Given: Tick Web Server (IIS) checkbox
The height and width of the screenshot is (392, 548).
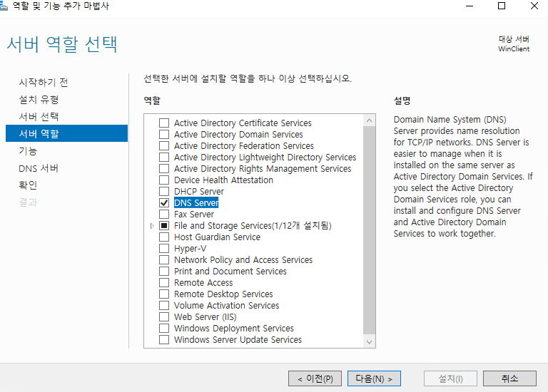Looking at the screenshot, I should click(x=164, y=316).
